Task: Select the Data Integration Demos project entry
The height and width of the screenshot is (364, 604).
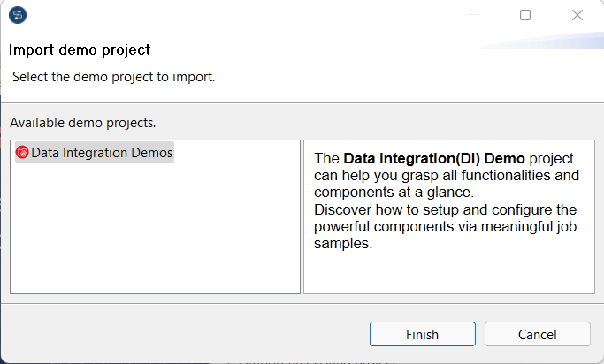Action: 102,153
